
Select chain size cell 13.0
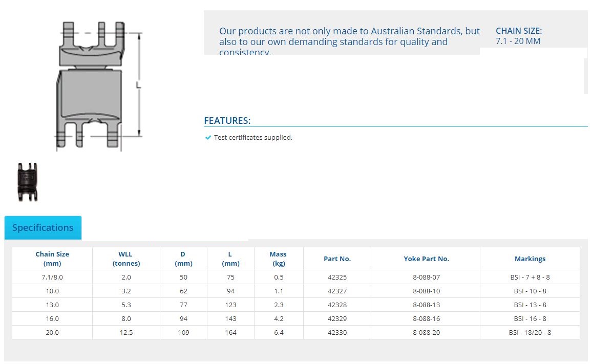pos(52,305)
